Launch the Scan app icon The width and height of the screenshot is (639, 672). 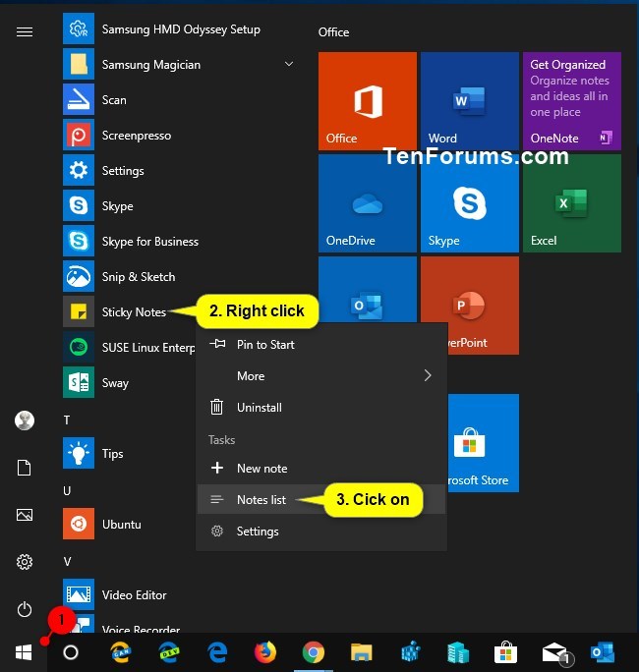click(x=79, y=99)
